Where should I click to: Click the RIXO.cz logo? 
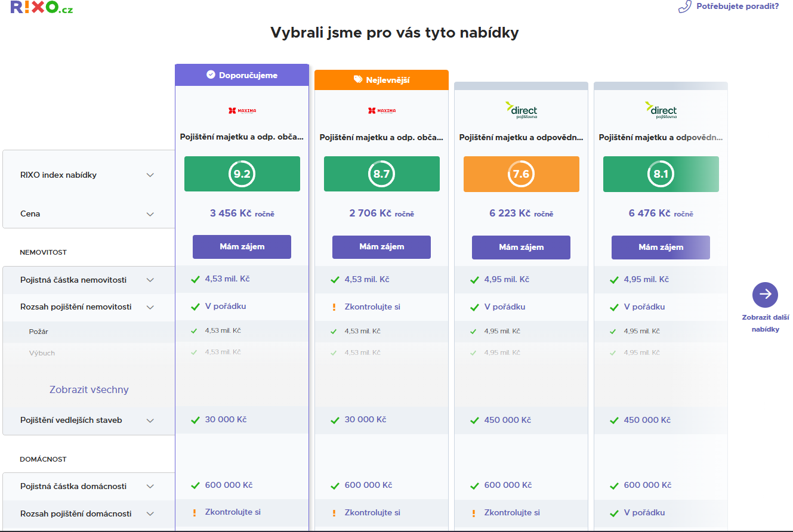(x=41, y=7)
